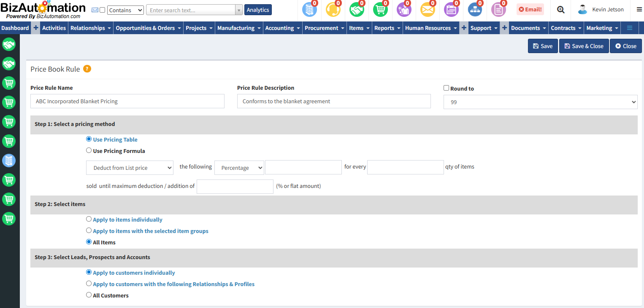Click the for every quantity input field
The height and width of the screenshot is (308, 644).
(406, 167)
